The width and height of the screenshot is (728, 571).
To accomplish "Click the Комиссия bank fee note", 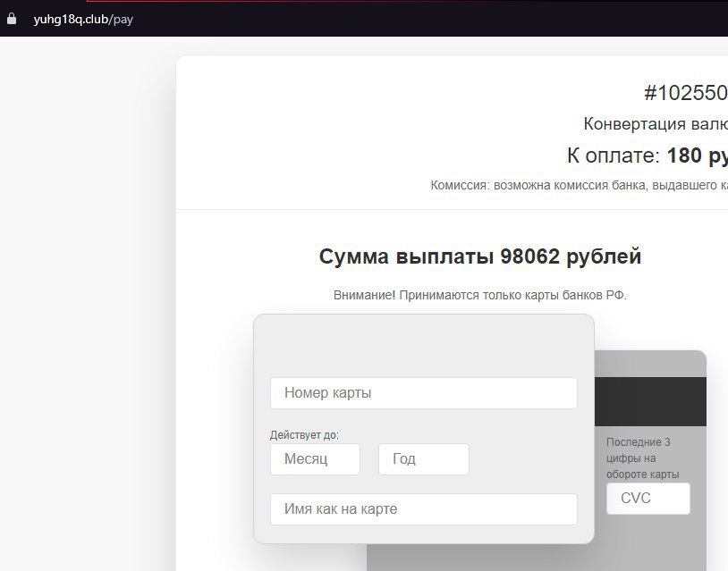I will click(579, 185).
